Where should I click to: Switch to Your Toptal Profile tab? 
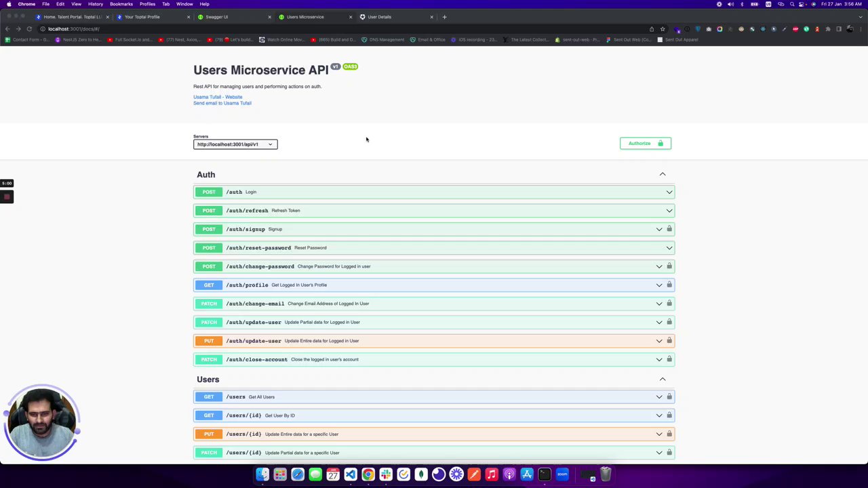point(152,17)
